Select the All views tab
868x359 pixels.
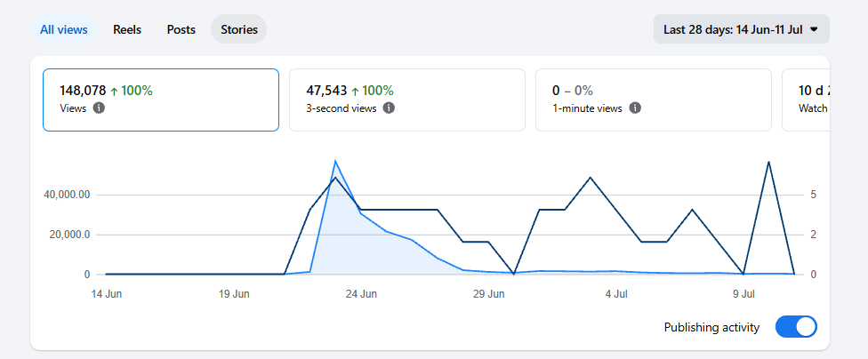click(64, 29)
